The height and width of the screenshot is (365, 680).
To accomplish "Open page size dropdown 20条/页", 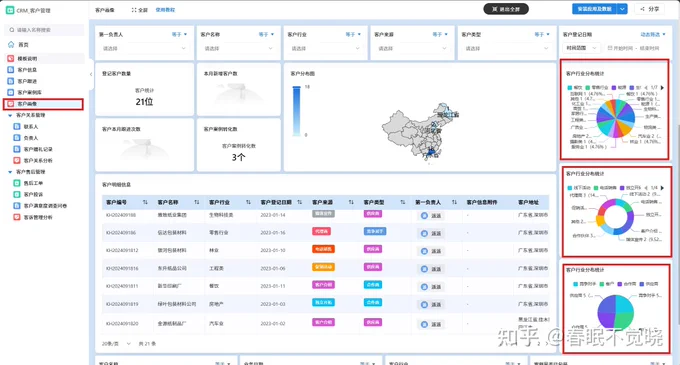I will [116, 344].
